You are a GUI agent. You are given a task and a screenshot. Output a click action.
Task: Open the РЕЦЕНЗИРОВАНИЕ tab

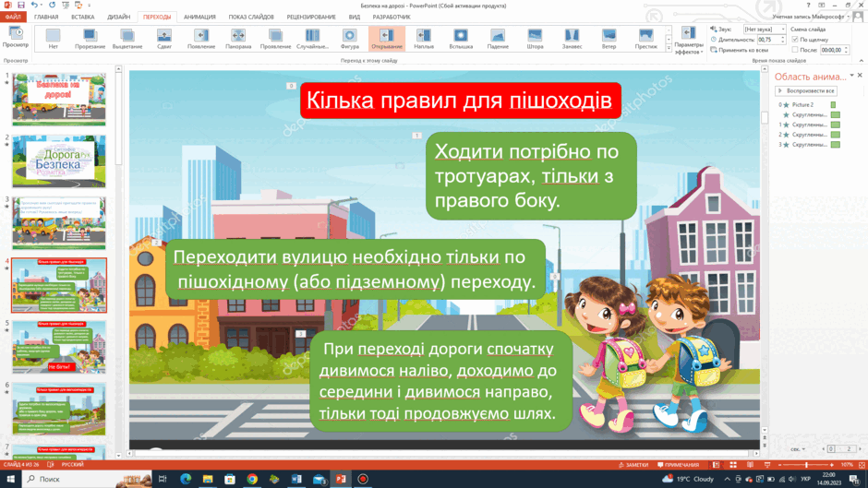pyautogui.click(x=311, y=18)
